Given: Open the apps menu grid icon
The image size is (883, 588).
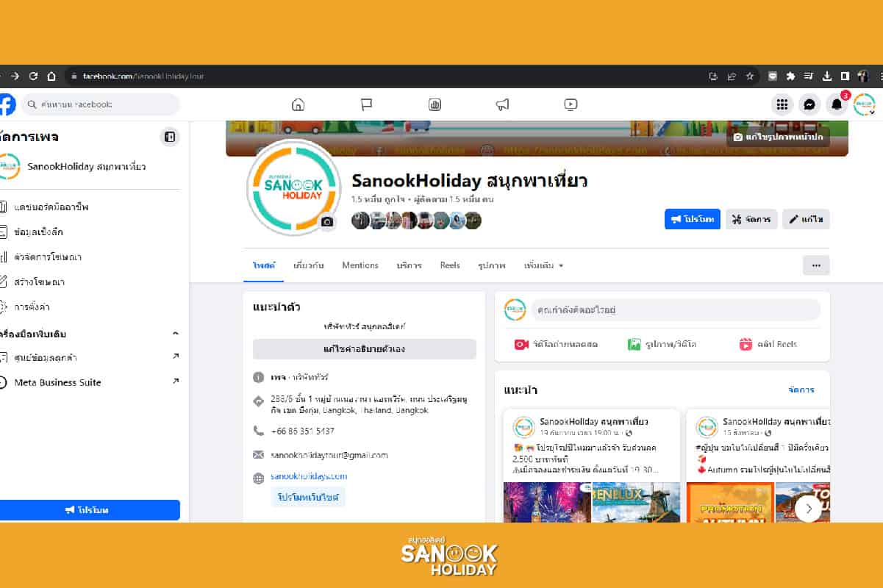Looking at the screenshot, I should pyautogui.click(x=782, y=104).
